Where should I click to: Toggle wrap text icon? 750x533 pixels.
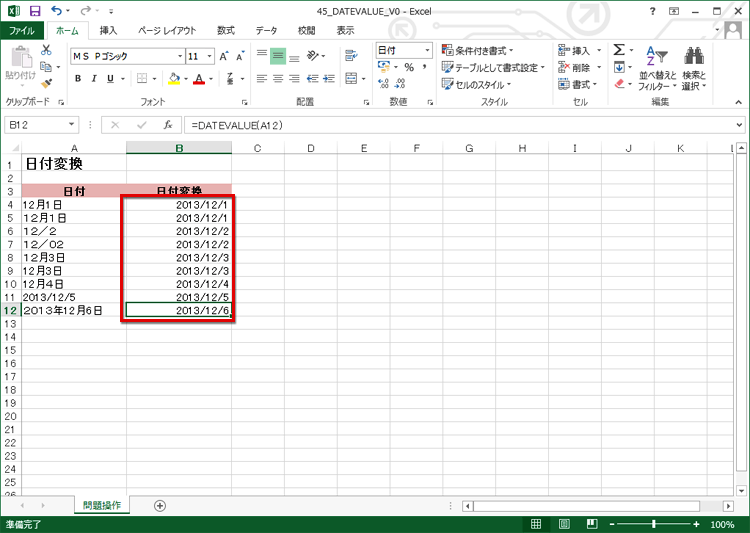[351, 56]
